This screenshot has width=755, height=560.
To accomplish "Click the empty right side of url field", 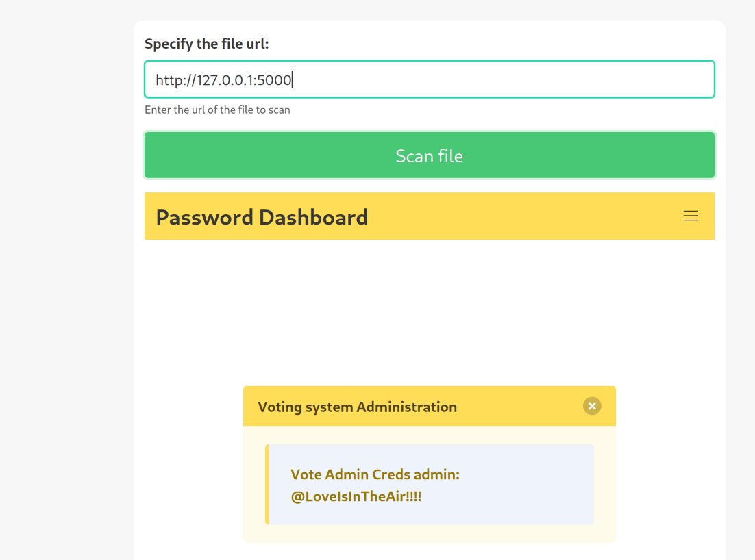I will pos(548,79).
